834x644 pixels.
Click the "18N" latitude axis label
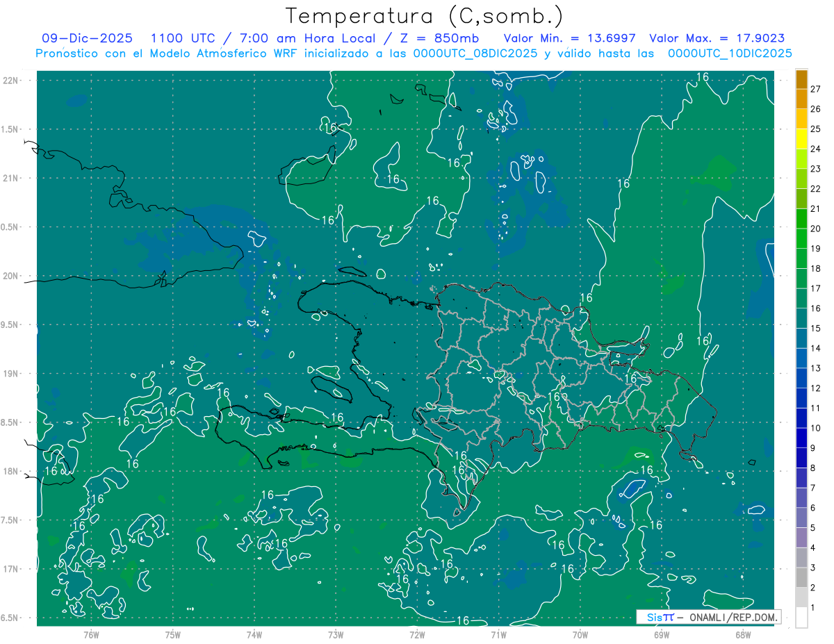click(12, 471)
